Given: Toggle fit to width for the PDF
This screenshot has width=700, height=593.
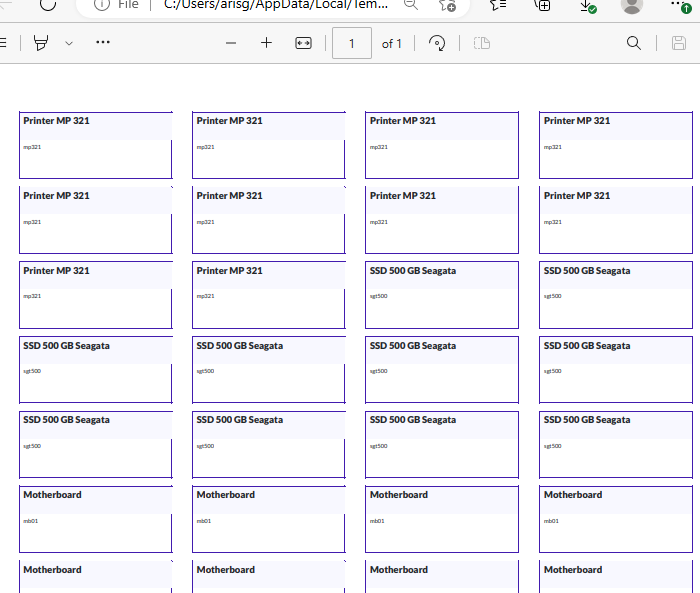Looking at the screenshot, I should point(304,43).
